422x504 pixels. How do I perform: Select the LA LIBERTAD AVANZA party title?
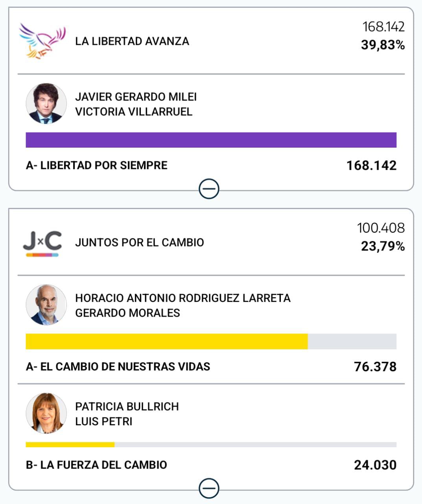pyautogui.click(x=132, y=41)
